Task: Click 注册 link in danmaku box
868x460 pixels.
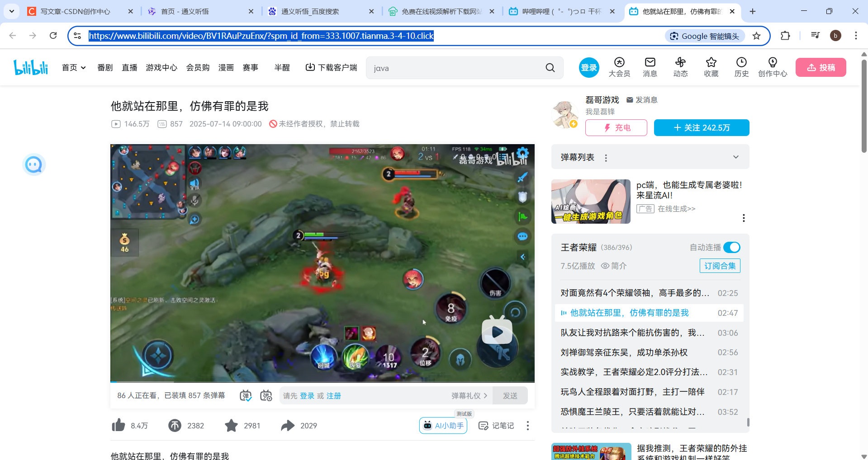Action: 333,396
